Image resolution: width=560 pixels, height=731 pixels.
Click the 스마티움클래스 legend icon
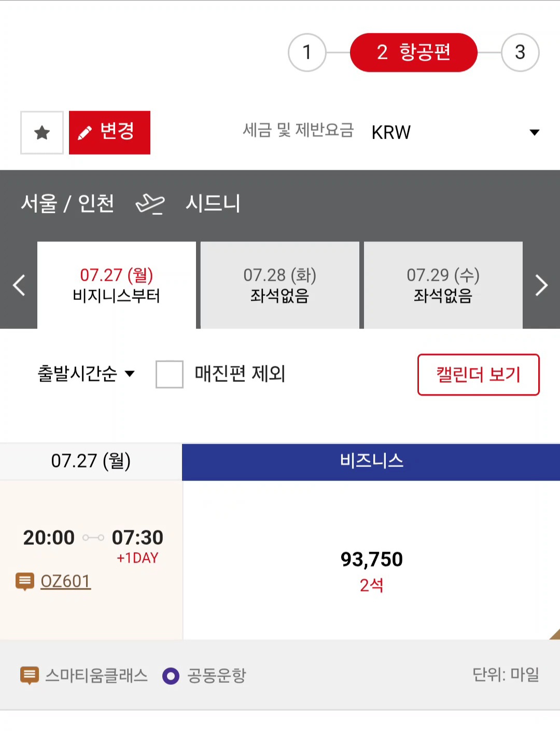[29, 675]
